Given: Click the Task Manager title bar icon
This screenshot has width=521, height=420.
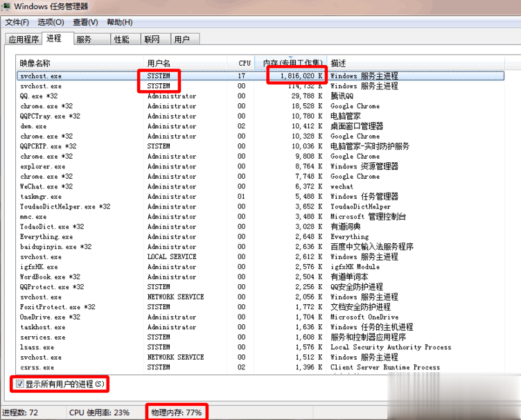Looking at the screenshot, I should tap(6, 6).
